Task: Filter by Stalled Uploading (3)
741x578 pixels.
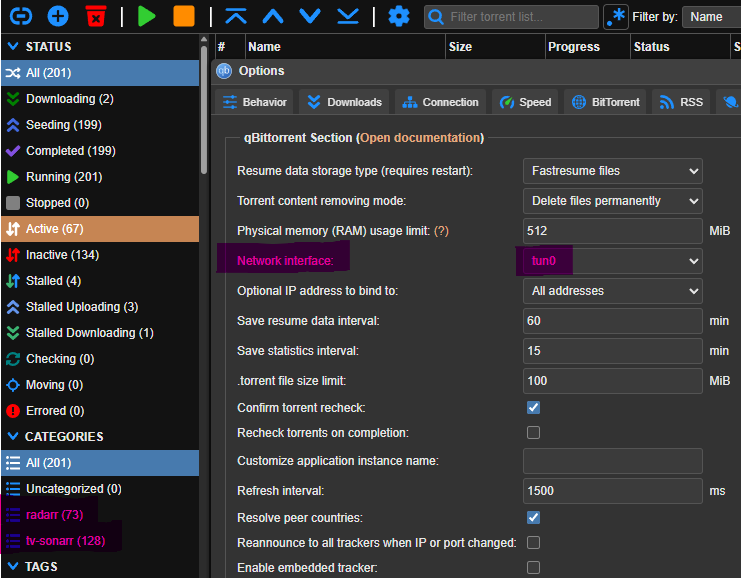Action: coord(100,307)
